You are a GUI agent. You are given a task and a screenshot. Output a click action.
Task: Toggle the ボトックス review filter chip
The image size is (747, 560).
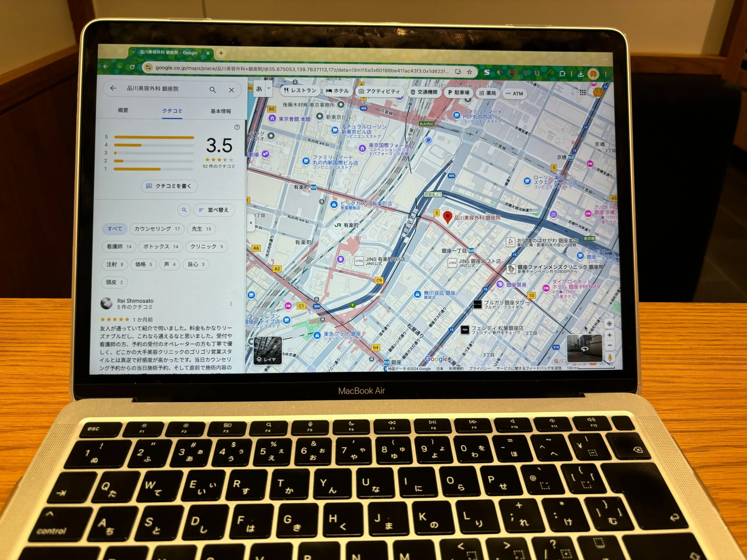[x=160, y=247]
